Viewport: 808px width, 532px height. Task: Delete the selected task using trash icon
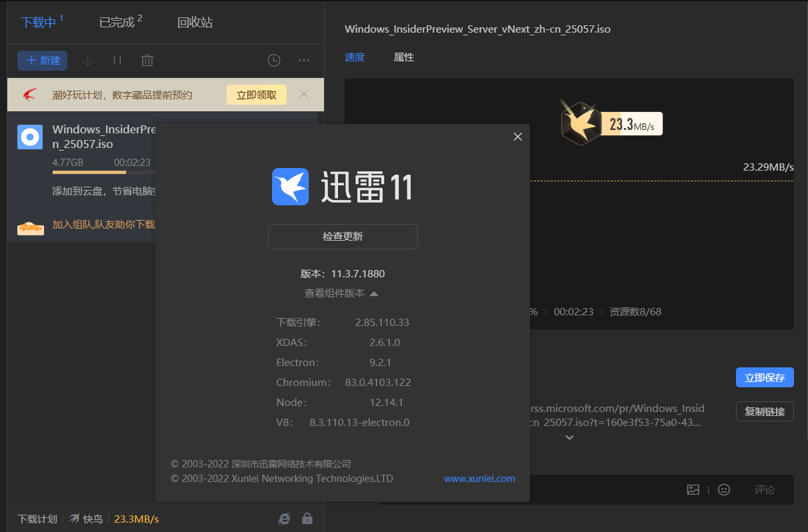(x=147, y=60)
